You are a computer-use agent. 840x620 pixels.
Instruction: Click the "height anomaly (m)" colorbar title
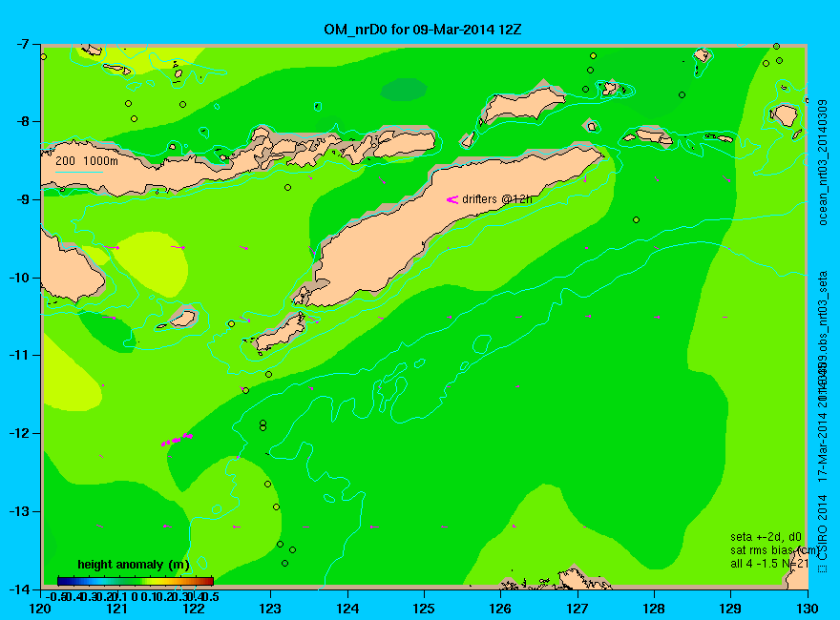coord(134,565)
